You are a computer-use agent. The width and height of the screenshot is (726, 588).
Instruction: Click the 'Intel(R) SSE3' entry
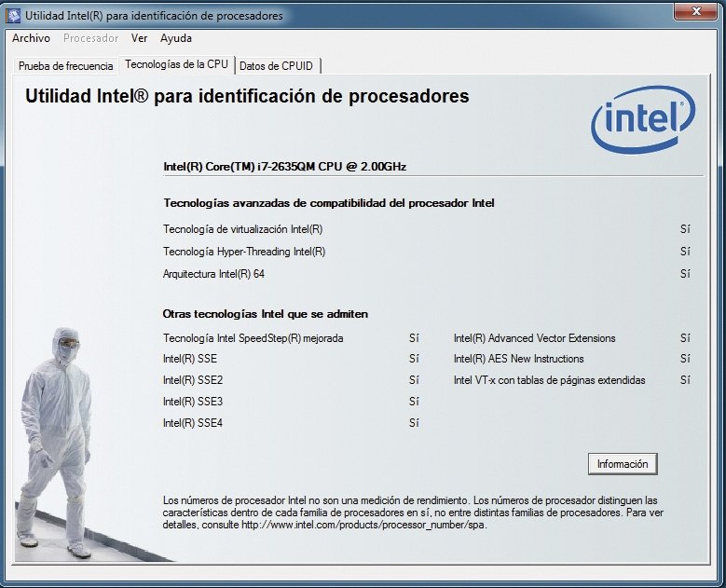point(193,402)
